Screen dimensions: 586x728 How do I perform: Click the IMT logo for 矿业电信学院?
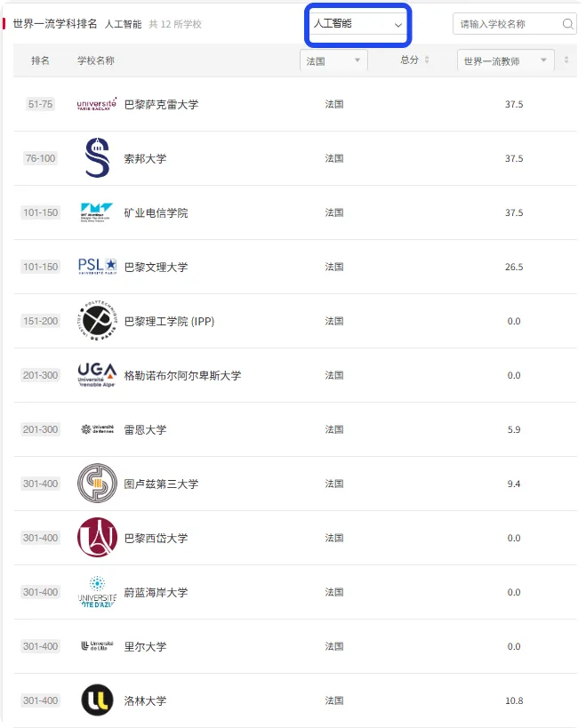point(97,212)
